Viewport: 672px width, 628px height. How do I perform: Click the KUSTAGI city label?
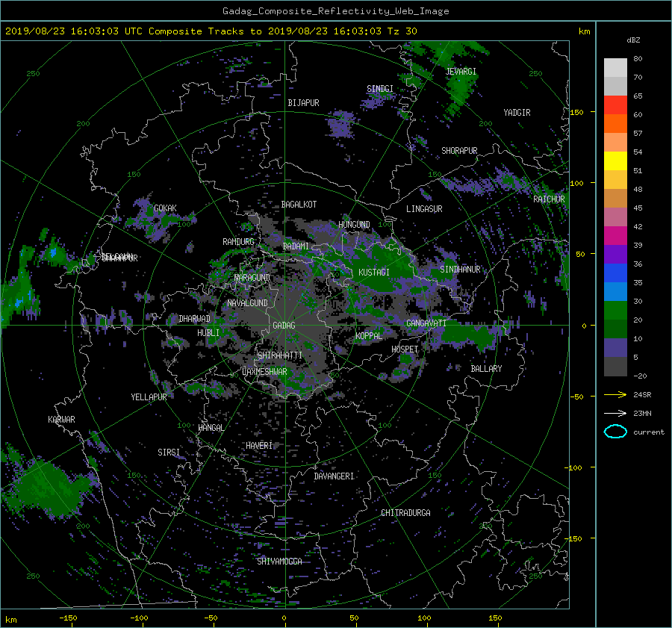374,273
